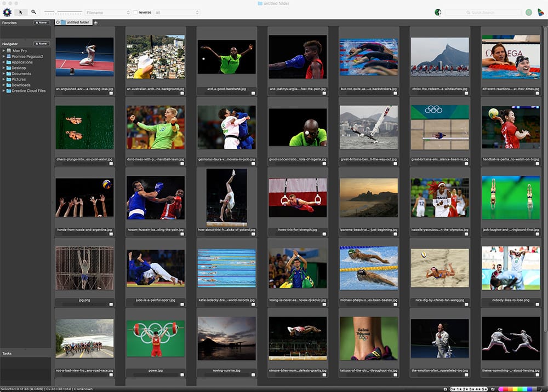The image size is (548, 392).
Task: Tick the checkbox under power.jpg thumbnail
Action: pyautogui.click(x=182, y=374)
